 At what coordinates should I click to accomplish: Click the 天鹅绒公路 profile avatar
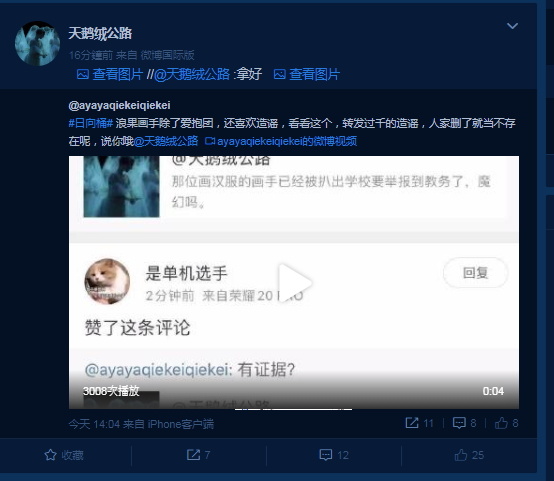coord(37,43)
